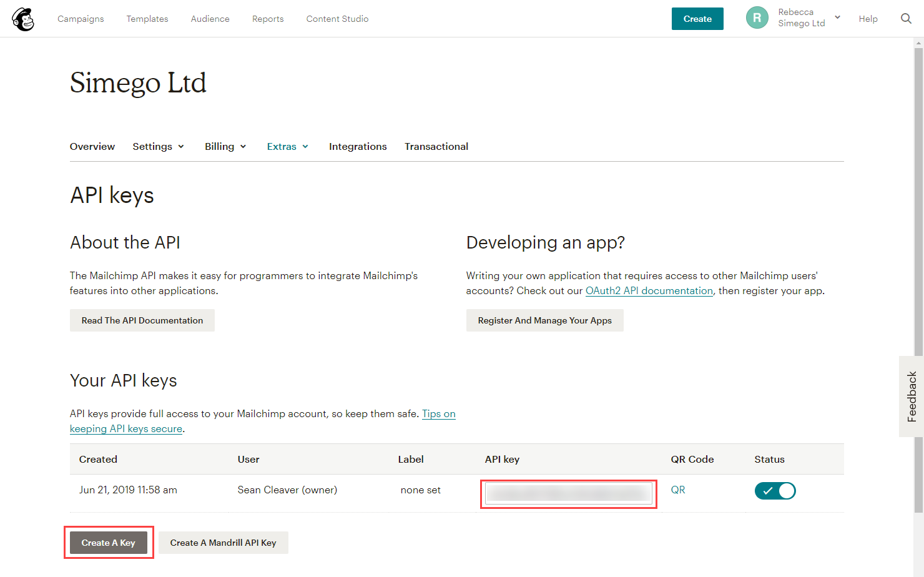Click the Create A Key button
This screenshot has height=577, width=924.
[x=109, y=543]
